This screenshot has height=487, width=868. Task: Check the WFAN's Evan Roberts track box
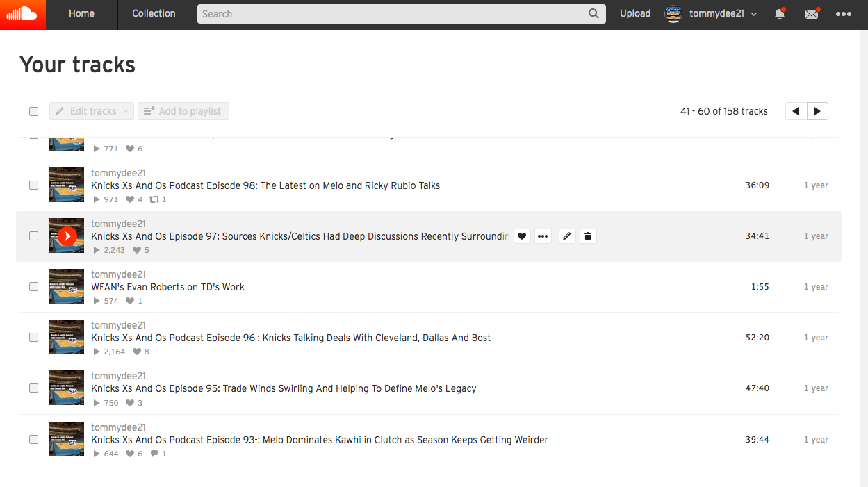click(33, 287)
